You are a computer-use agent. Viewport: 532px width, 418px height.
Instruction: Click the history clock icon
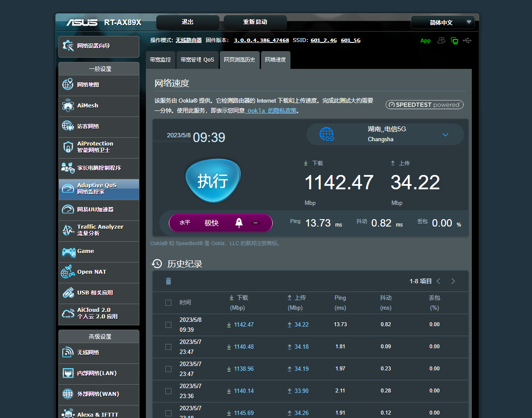tap(157, 263)
